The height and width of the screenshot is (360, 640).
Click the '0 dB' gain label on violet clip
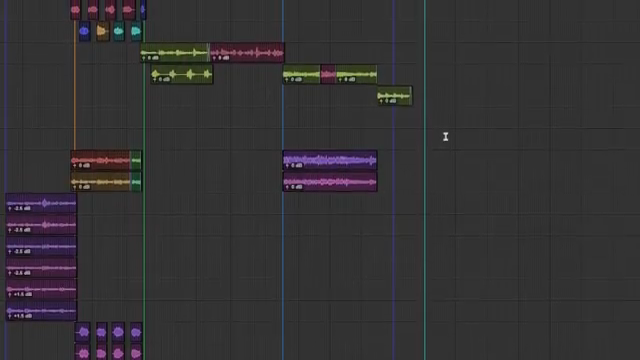[x=294, y=166]
